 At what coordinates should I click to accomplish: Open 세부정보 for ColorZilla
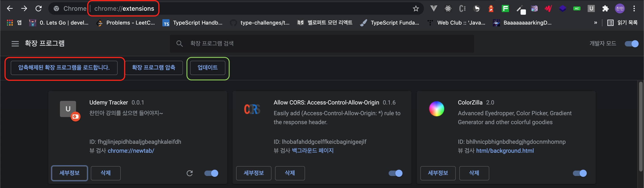pos(438,173)
